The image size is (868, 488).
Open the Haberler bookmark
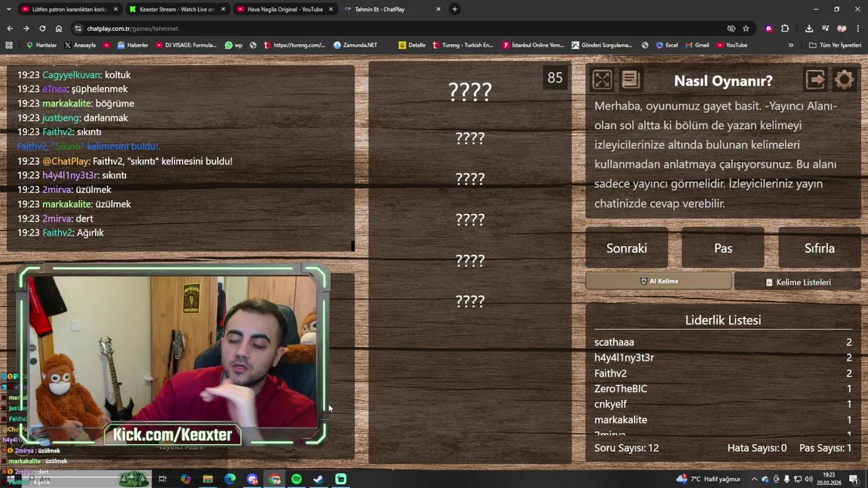(133, 45)
